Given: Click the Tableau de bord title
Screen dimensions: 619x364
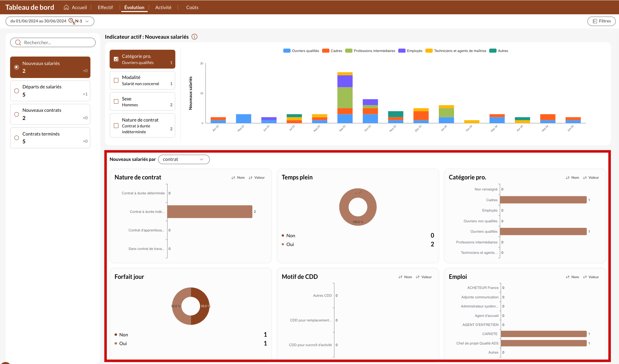Looking at the screenshot, I should point(30,7).
